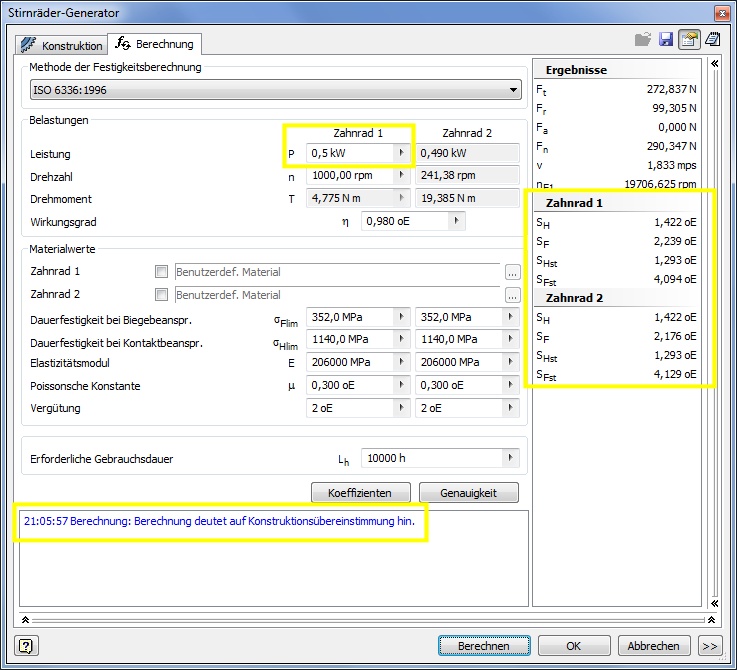Click Zahnrad 1 Benutzerdef. Material field
The width and height of the screenshot is (737, 670).
click(337, 272)
